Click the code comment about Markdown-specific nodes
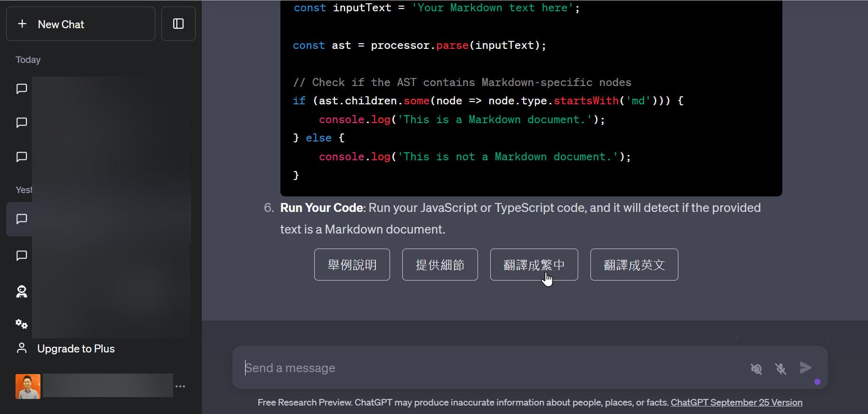The height and width of the screenshot is (414, 868). (462, 82)
